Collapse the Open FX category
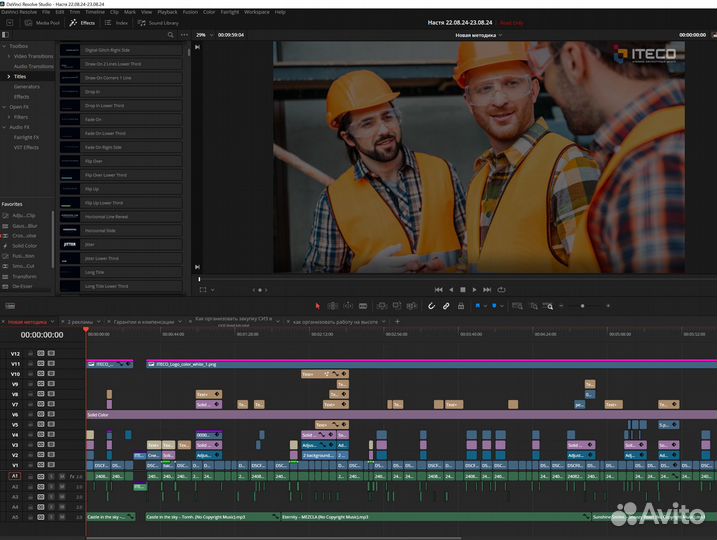The width and height of the screenshot is (717, 540). pyautogui.click(x=6, y=106)
